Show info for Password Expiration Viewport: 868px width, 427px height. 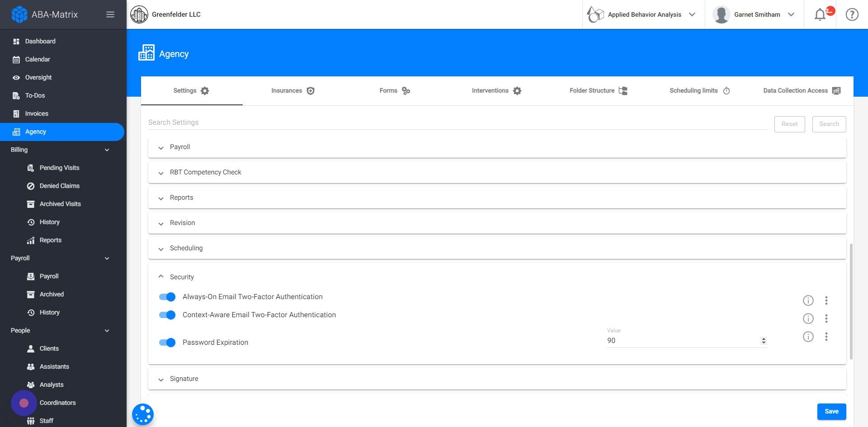tap(808, 337)
